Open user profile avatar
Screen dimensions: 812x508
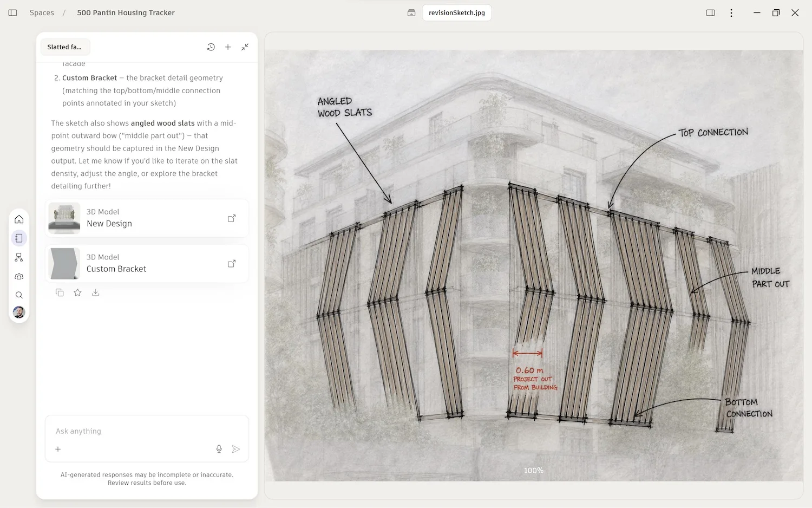point(19,312)
